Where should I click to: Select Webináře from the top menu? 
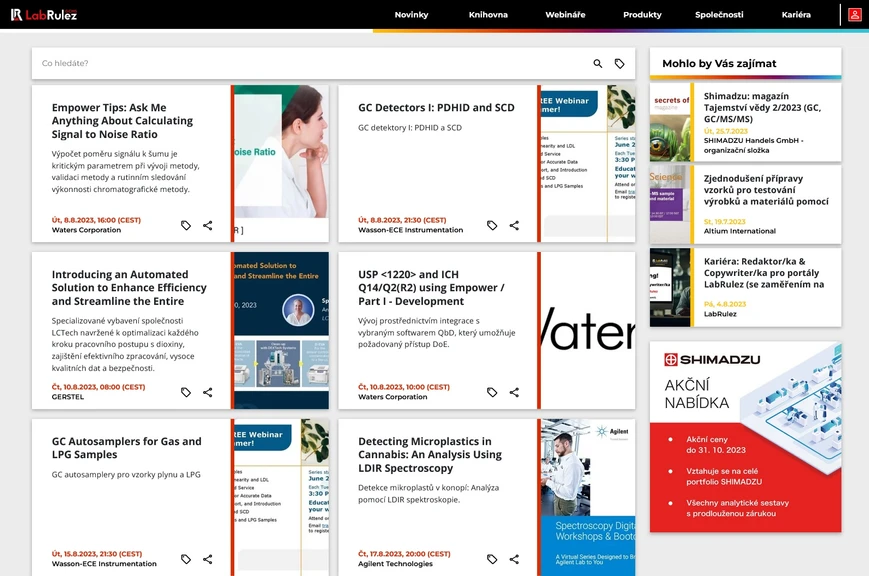pyautogui.click(x=565, y=15)
